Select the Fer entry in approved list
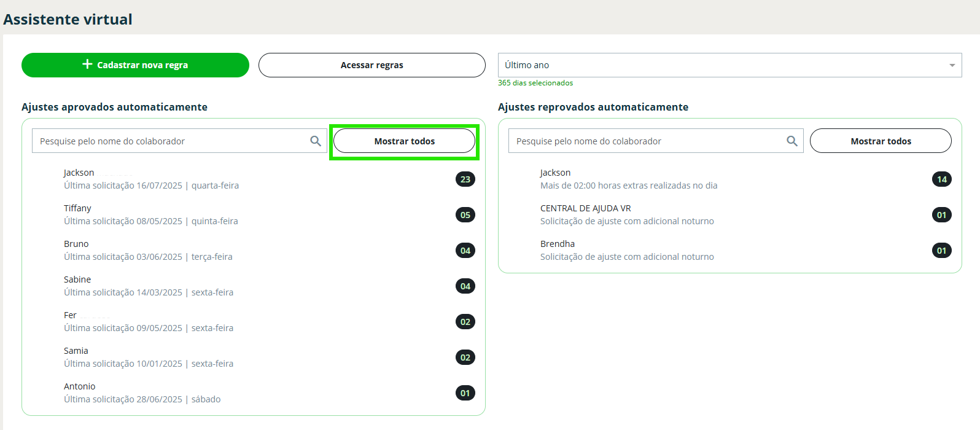Image resolution: width=980 pixels, height=430 pixels. tap(149, 322)
